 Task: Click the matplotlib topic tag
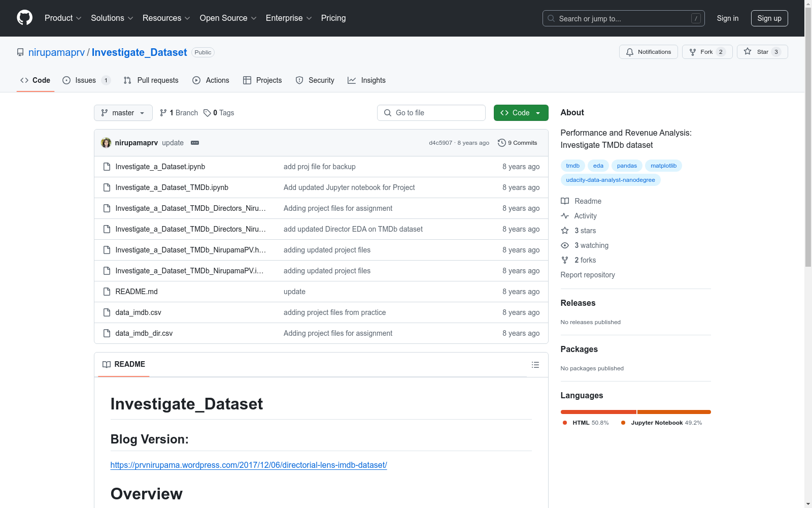click(664, 166)
